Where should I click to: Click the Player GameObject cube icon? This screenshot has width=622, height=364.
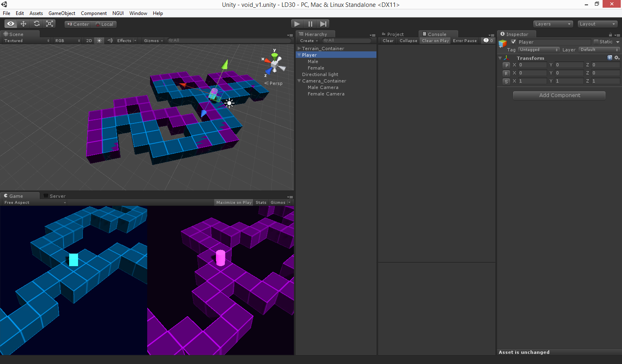tap(503, 43)
